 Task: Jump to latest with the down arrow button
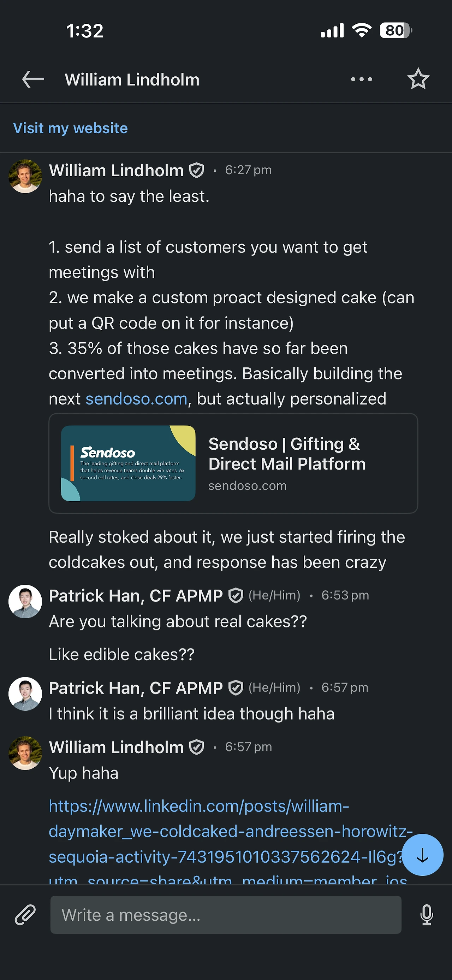point(422,855)
